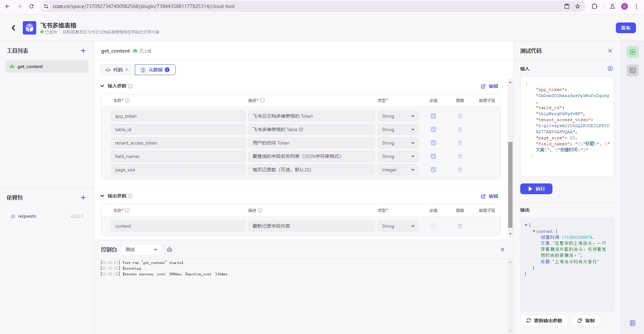Open the green run test sidebar icon
Viewport: 644px width, 334px height.
633,52
